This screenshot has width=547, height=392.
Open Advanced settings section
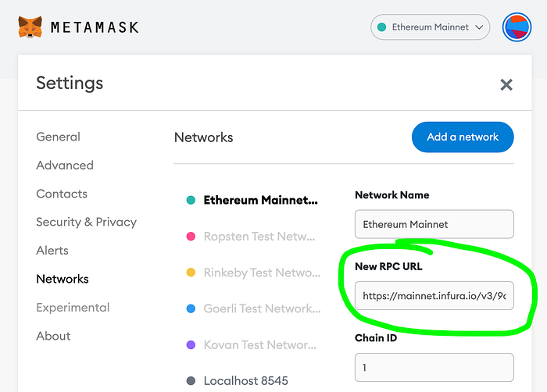(65, 166)
